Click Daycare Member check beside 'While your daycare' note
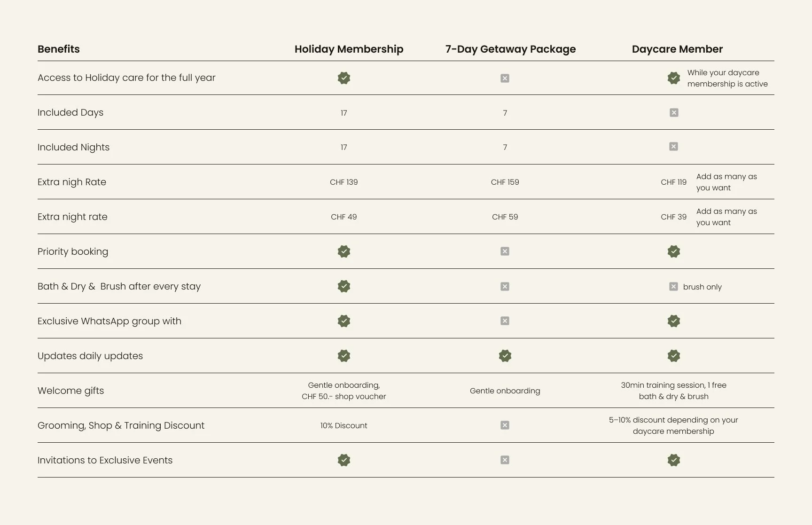812x525 pixels. (x=673, y=78)
